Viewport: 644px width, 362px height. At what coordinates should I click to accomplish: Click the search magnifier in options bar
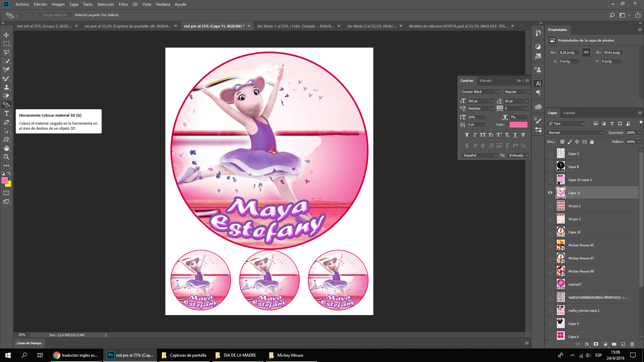tap(612, 15)
